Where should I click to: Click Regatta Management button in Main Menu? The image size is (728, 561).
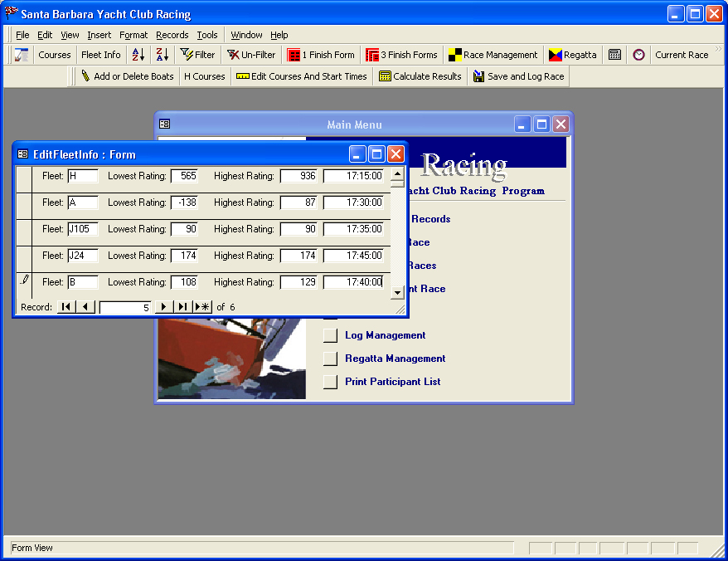point(330,359)
